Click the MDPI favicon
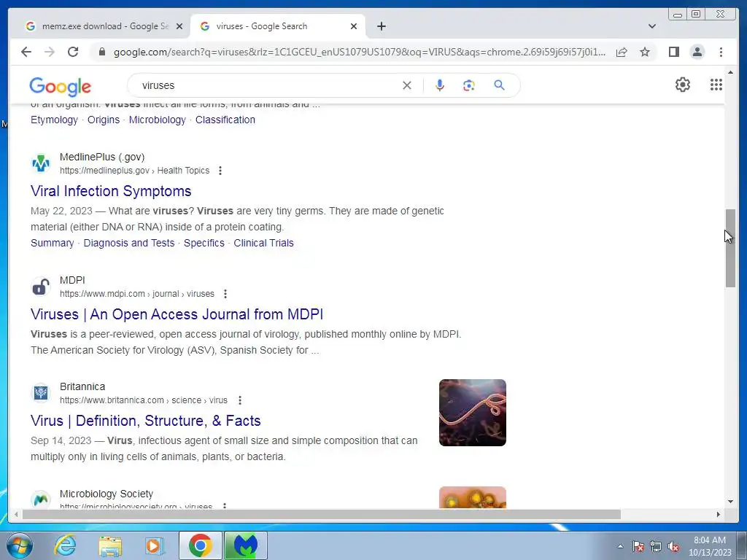 click(x=41, y=287)
